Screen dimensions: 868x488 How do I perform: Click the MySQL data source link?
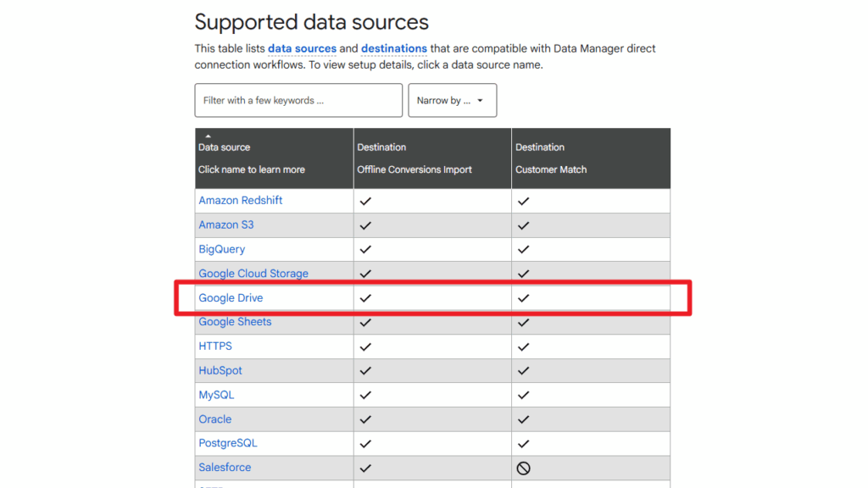216,395
